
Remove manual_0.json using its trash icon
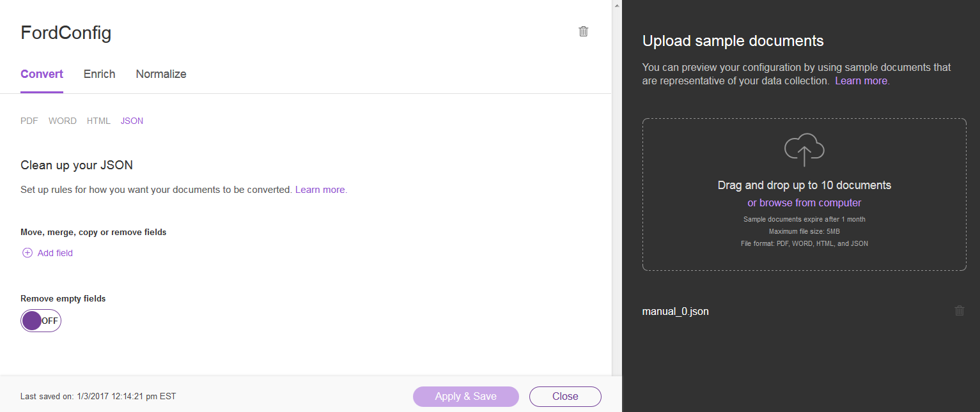coord(959,311)
